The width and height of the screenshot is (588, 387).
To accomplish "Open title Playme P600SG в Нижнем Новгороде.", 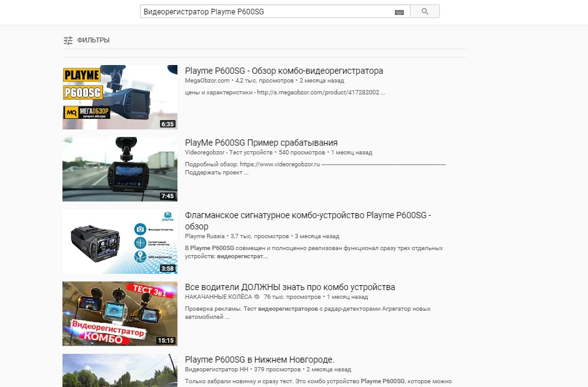I will click(259, 359).
